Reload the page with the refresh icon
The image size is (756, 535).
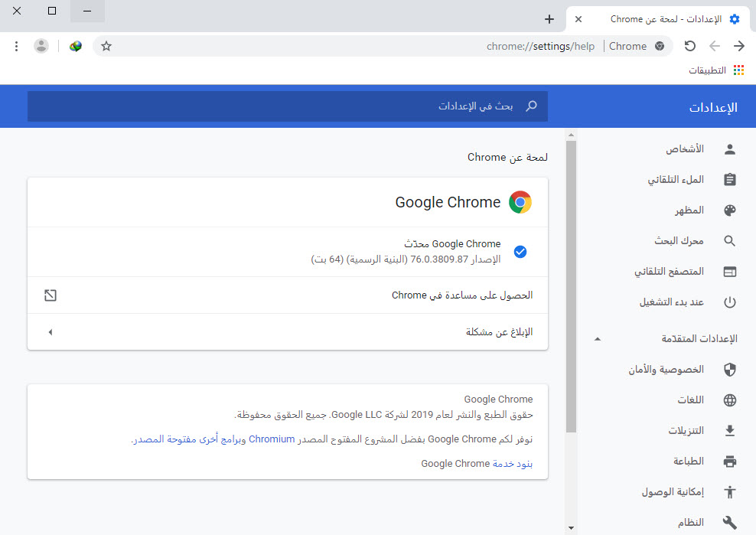click(690, 47)
